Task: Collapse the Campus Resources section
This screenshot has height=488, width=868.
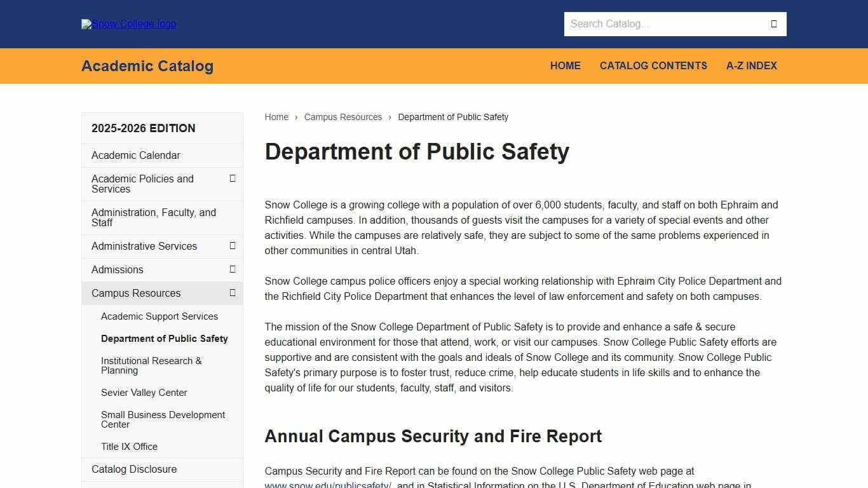Action: tap(233, 293)
